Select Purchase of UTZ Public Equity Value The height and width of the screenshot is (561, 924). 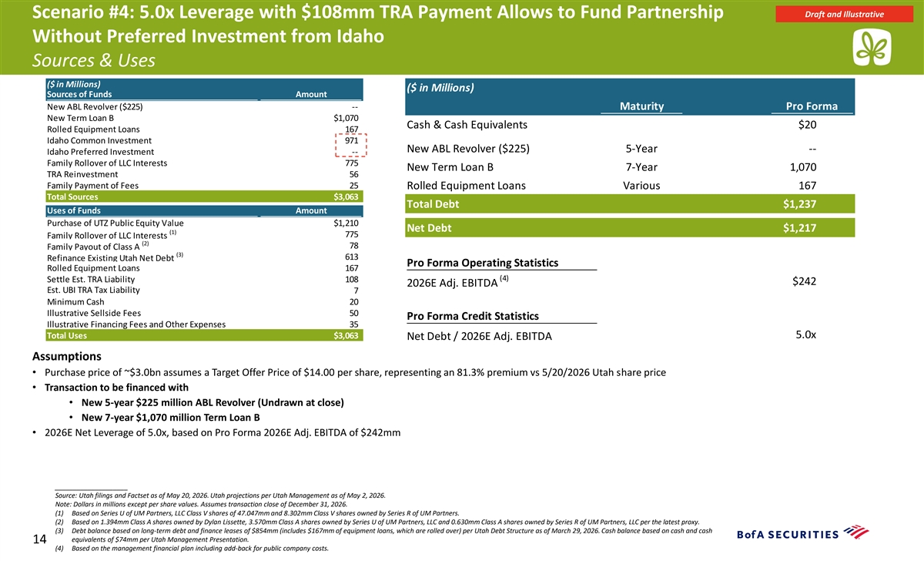pos(203,223)
